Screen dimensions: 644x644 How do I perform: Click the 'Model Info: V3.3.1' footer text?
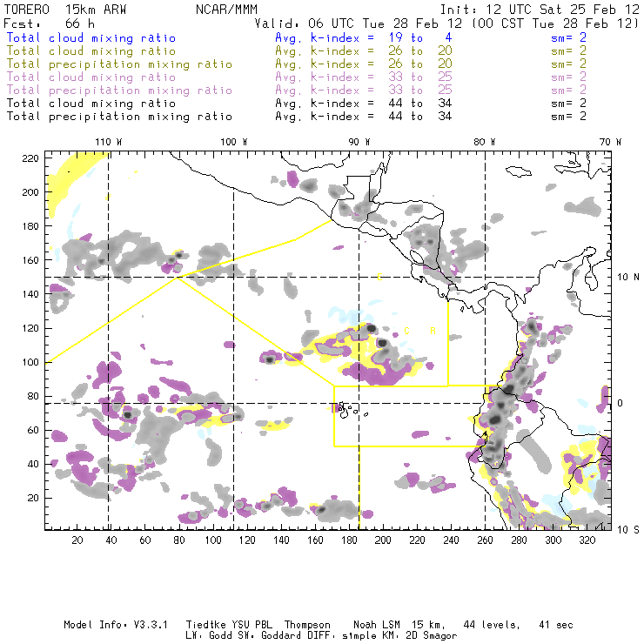116,625
